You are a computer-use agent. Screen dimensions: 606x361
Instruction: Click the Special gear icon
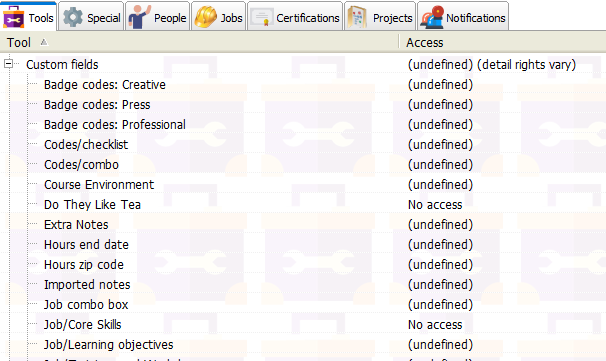pyautogui.click(x=73, y=17)
